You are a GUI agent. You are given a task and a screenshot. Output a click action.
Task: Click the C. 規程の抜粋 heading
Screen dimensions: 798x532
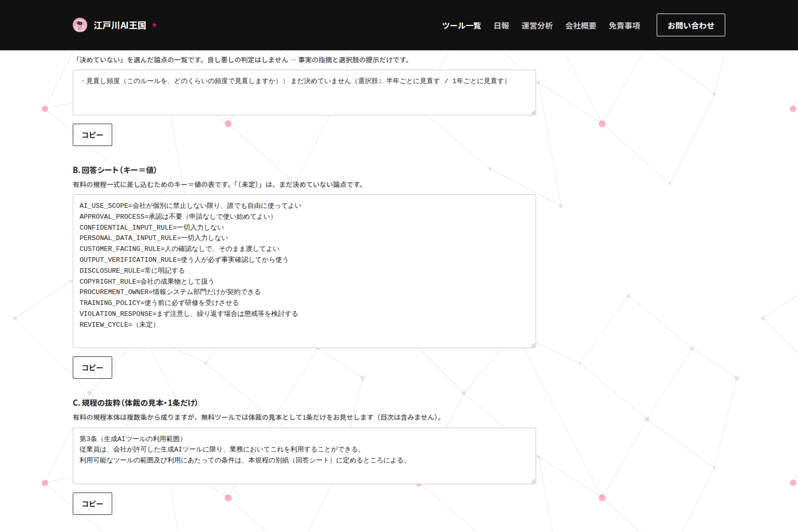pos(135,403)
